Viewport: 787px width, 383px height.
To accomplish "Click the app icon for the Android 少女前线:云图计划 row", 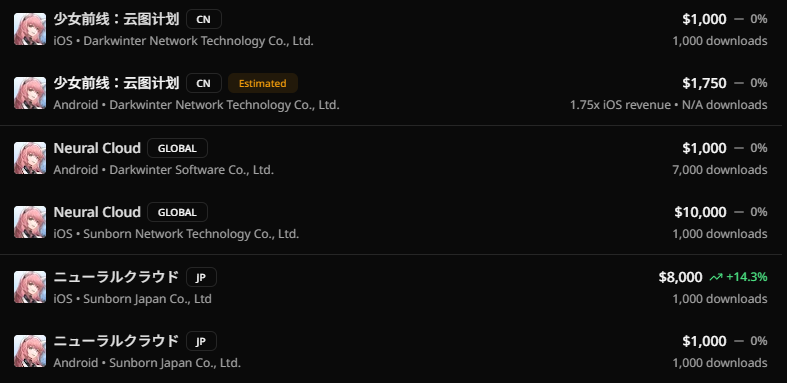I will click(30, 93).
